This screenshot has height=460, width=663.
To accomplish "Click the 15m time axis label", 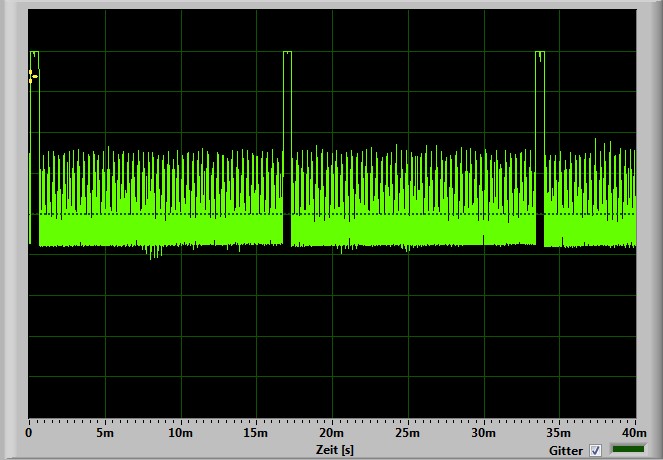I will (256, 433).
